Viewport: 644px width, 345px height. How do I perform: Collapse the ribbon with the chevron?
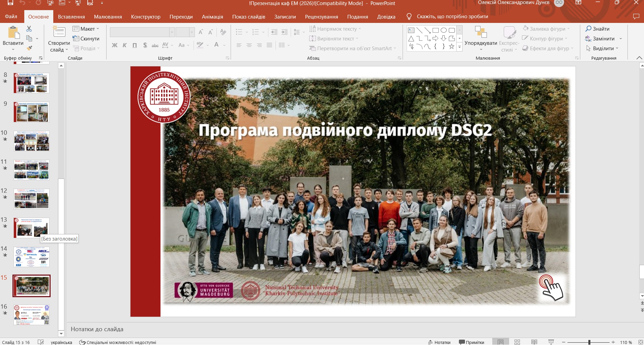[x=639, y=58]
